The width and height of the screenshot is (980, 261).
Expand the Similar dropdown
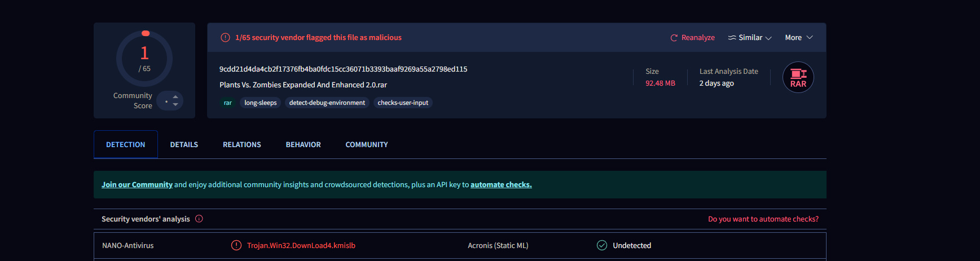(x=768, y=38)
